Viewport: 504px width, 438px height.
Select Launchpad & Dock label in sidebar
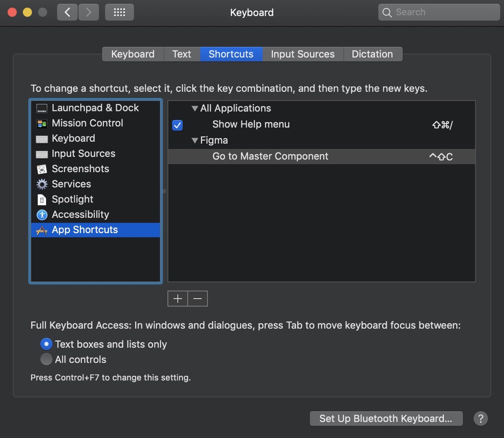coord(95,108)
